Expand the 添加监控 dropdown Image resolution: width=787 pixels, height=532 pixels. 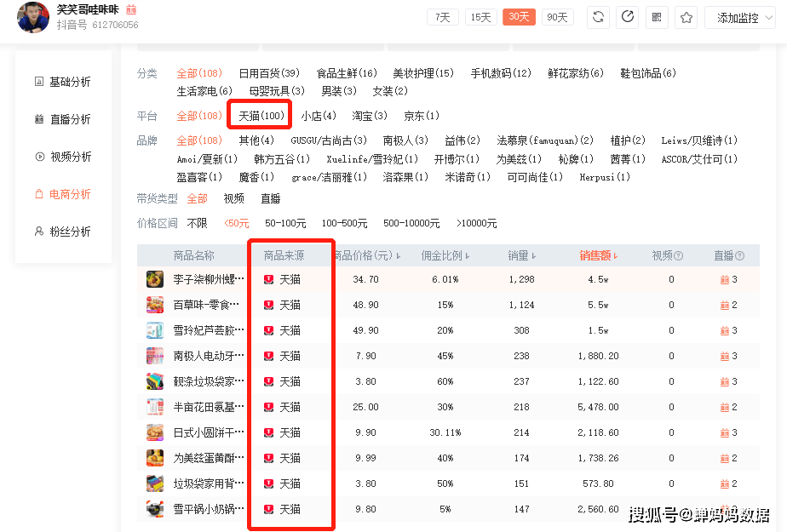740,18
